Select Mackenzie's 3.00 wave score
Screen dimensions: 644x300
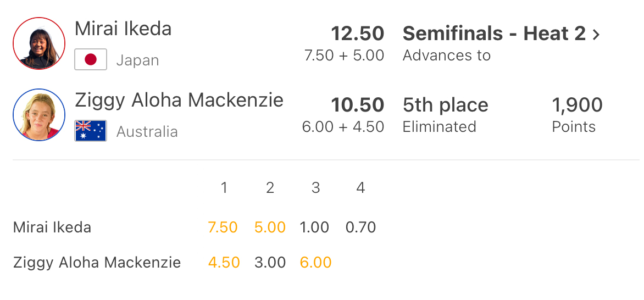click(x=270, y=263)
